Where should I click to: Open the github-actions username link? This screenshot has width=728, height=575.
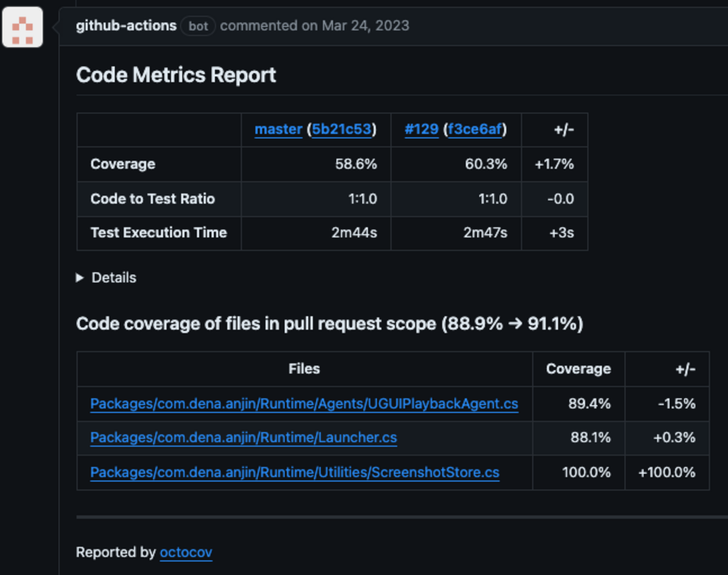pyautogui.click(x=126, y=26)
